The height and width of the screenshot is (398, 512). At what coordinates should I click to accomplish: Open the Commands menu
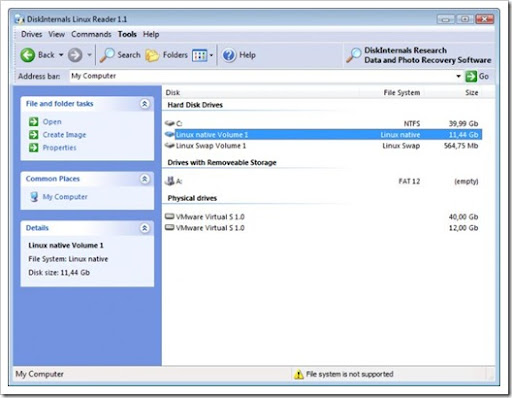click(x=91, y=34)
